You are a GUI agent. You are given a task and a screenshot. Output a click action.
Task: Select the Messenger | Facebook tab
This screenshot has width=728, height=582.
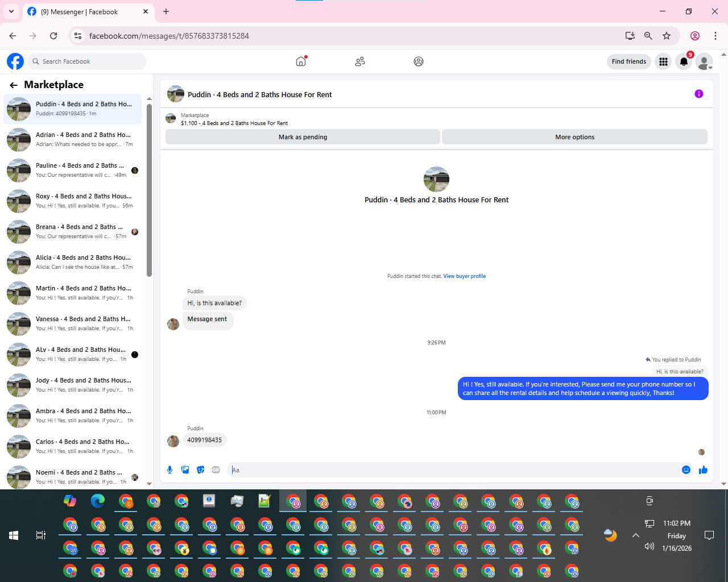(88, 11)
